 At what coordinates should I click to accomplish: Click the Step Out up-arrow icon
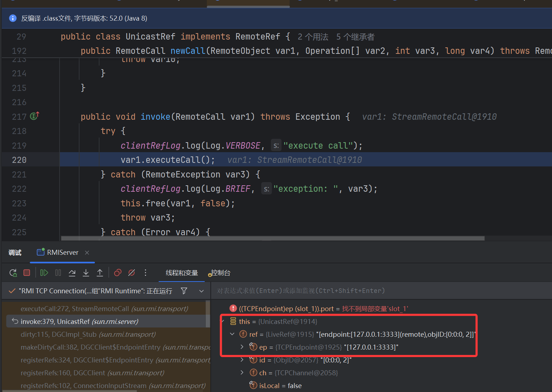(100, 273)
